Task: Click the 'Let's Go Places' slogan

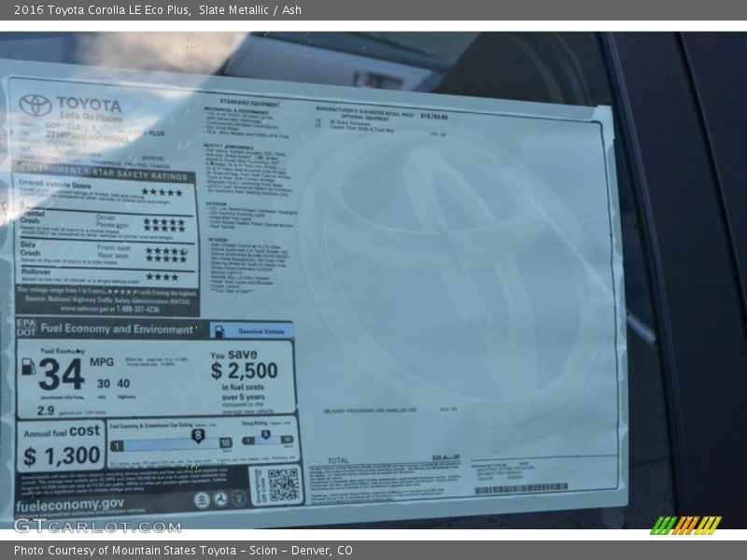Action: [x=91, y=117]
